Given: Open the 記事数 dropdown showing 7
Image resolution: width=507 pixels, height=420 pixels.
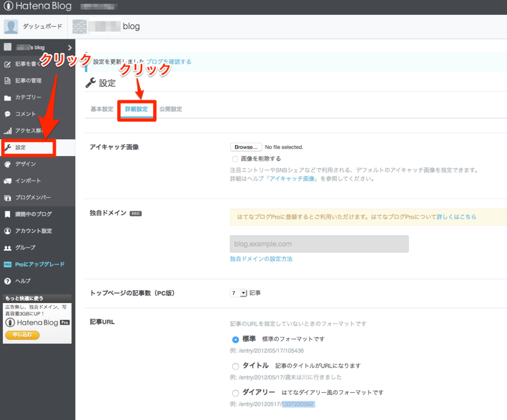Looking at the screenshot, I should click(238, 293).
